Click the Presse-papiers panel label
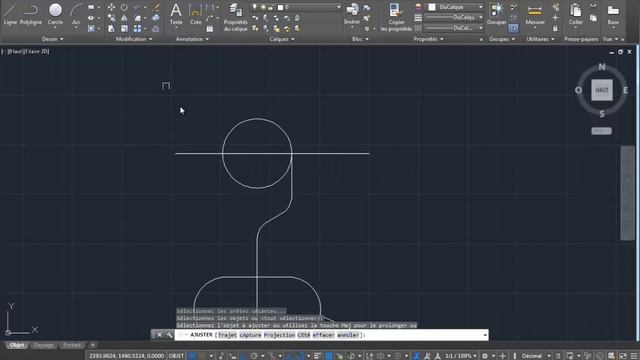Screen dimensions: 640x360 coord(581,39)
